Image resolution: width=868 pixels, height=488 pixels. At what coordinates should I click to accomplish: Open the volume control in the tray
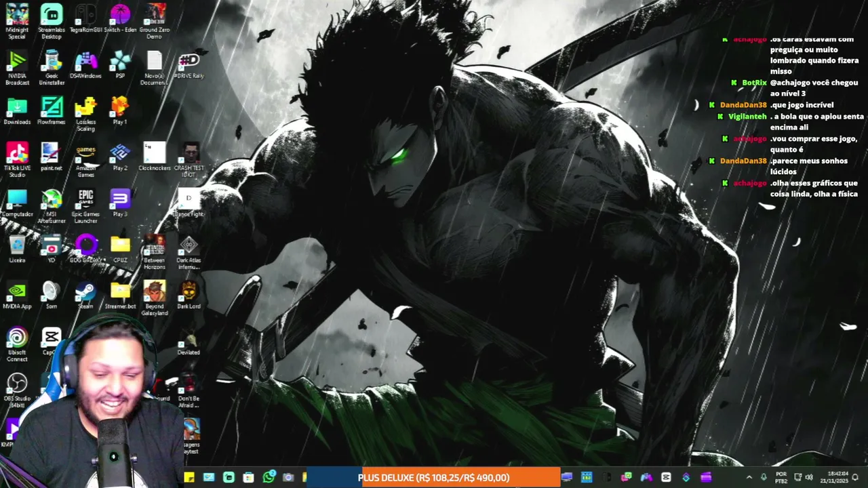(808, 477)
